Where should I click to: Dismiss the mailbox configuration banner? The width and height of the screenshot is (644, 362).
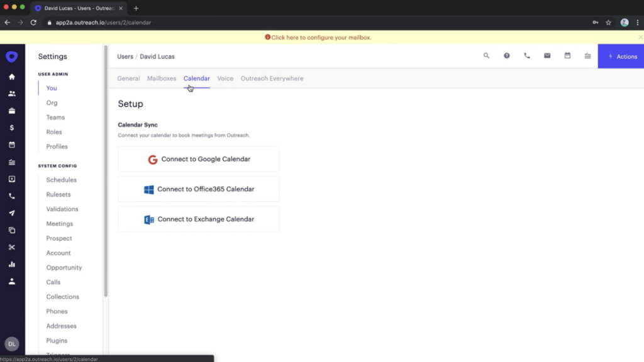point(640,37)
